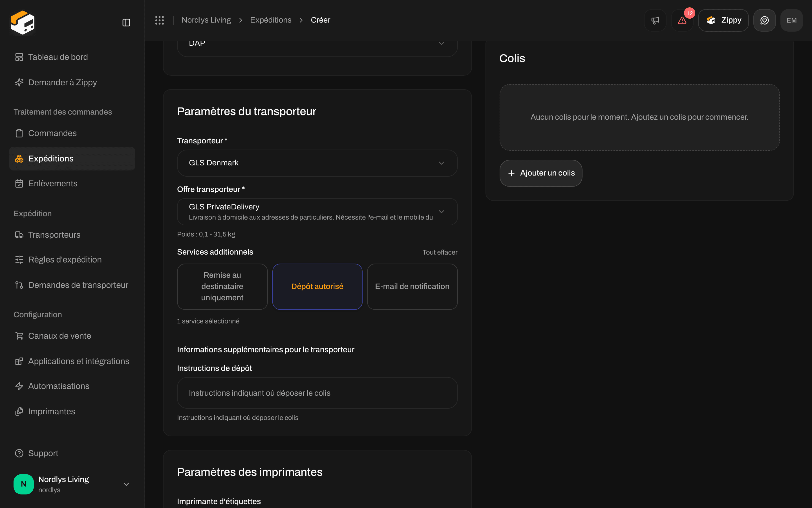
Task: Click the Instructions de dépôt input field
Action: pyautogui.click(x=317, y=393)
